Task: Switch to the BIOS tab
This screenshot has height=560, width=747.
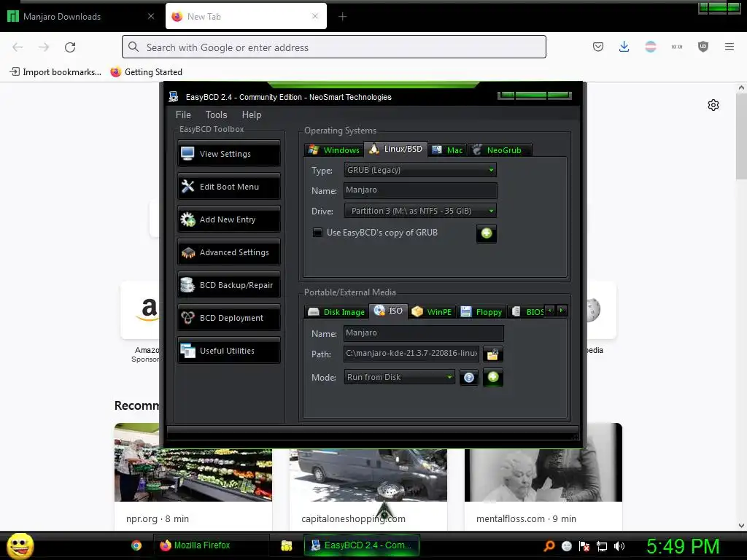Action: [x=527, y=312]
